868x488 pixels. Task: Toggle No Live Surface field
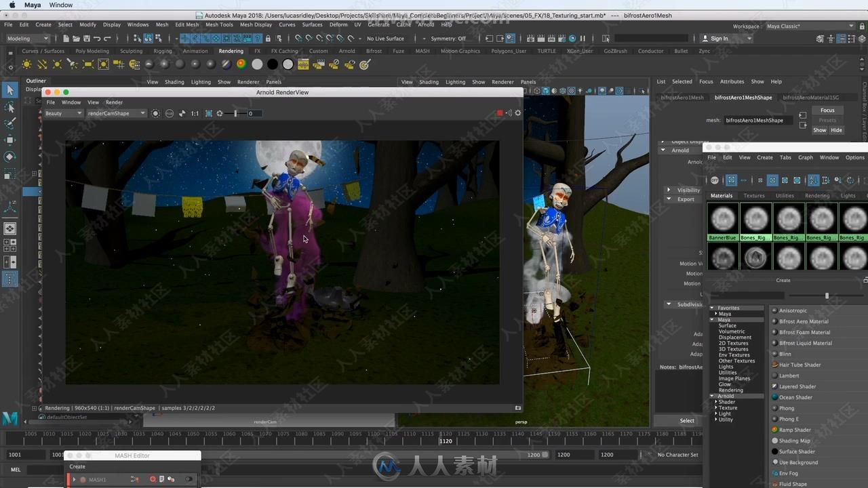tap(385, 39)
